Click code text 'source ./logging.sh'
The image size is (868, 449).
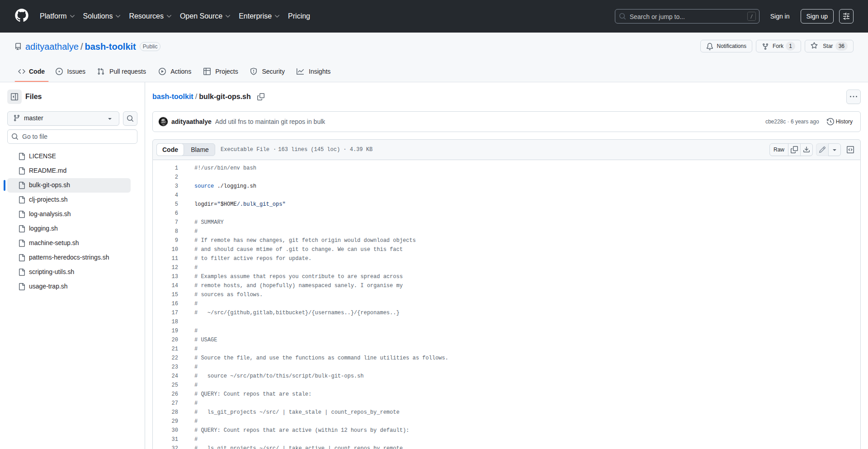tap(225, 186)
